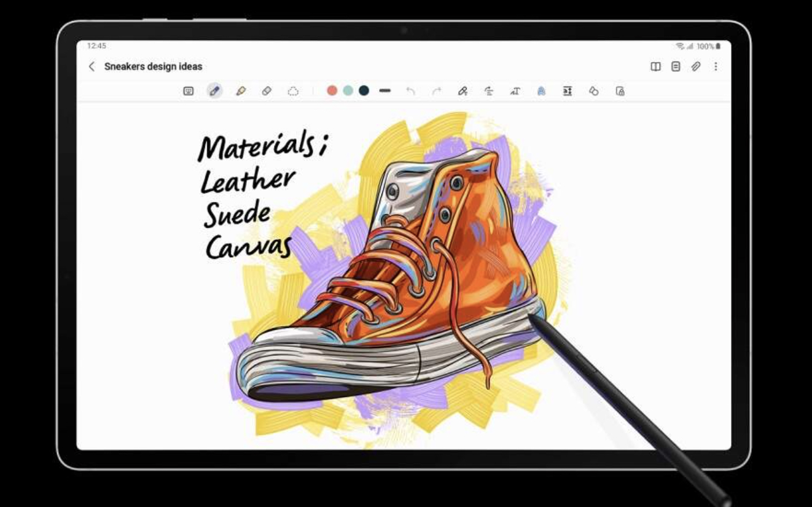
Task: Switch to keyboard text input mode
Action: [189, 91]
